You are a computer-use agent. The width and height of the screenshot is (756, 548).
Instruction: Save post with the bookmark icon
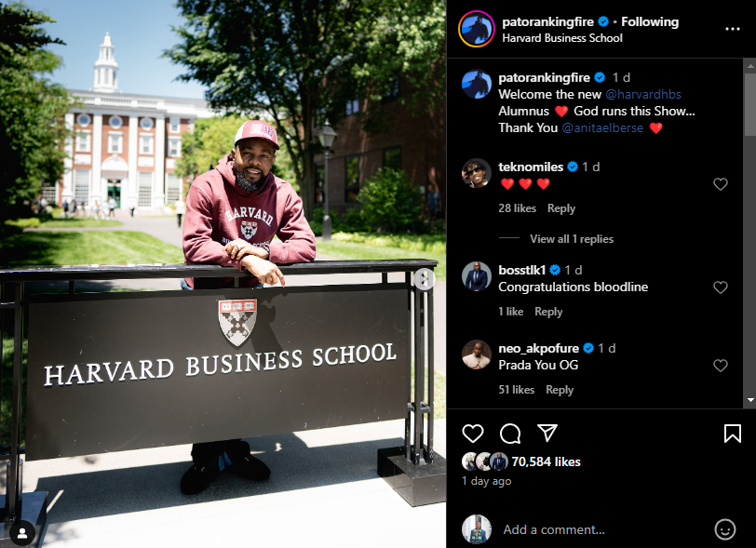733,434
